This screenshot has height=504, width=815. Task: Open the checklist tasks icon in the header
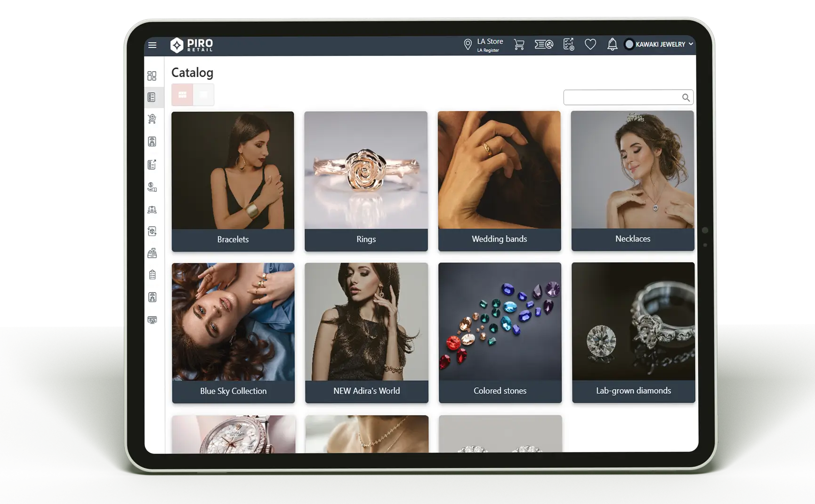[569, 45]
